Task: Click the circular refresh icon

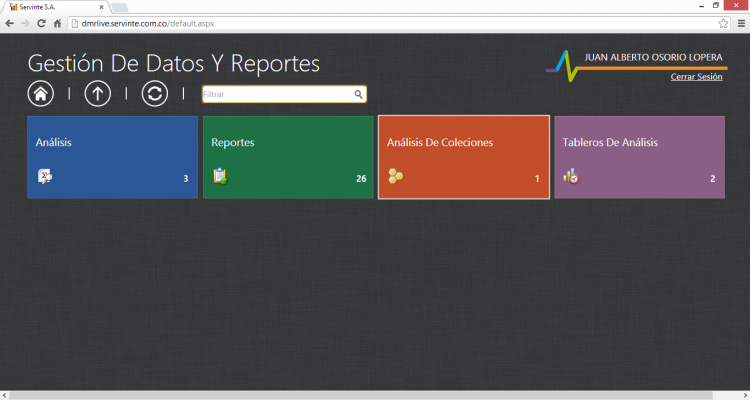Action: point(154,94)
